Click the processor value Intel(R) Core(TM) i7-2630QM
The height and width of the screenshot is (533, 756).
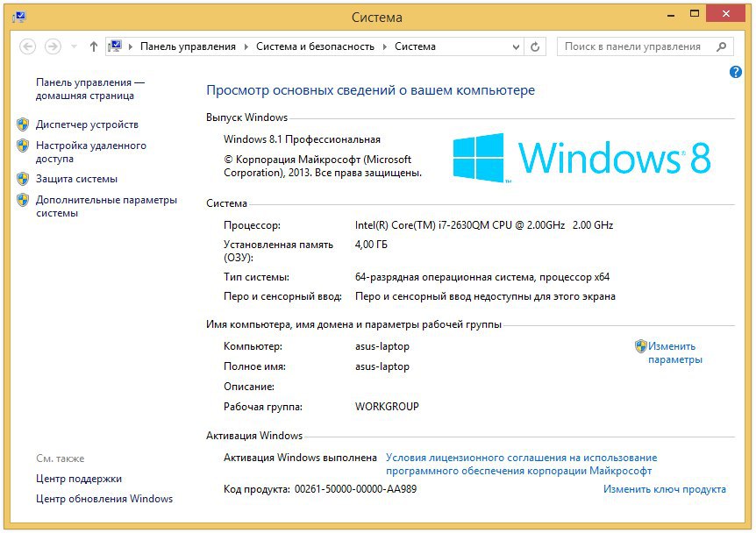coord(484,225)
